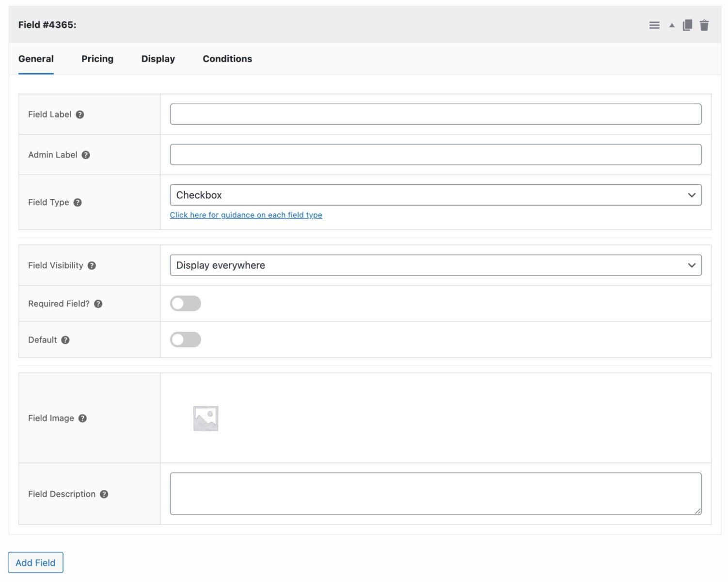728x582 pixels.
Task: Turn on the Default toggle
Action: click(x=185, y=339)
